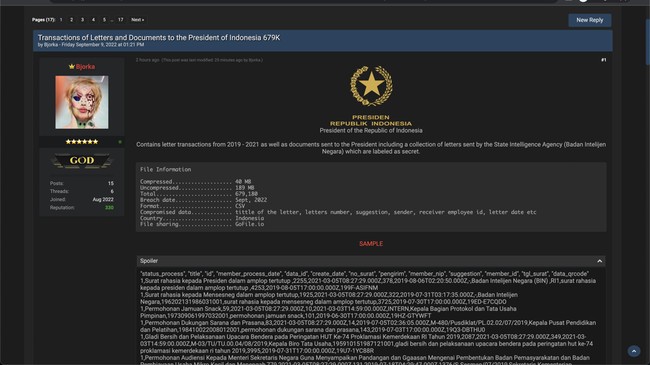
Task: Click the Threads count 6
Action: (112, 191)
